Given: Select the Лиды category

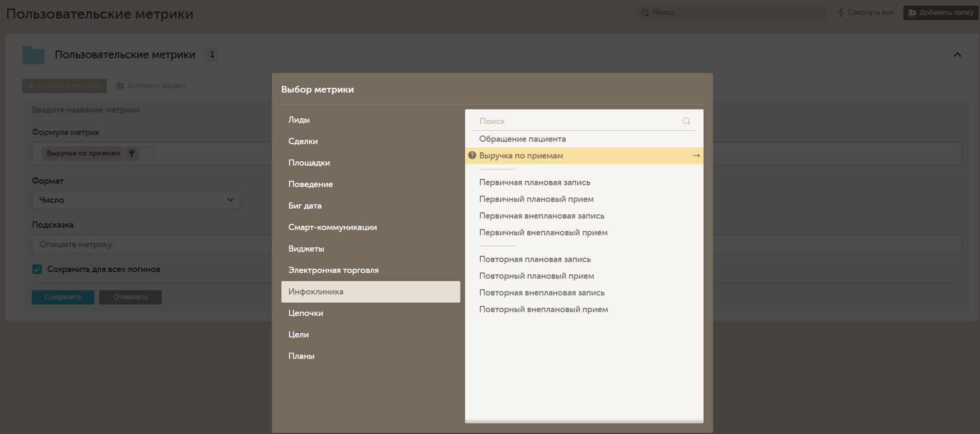Looking at the screenshot, I should click(371, 120).
